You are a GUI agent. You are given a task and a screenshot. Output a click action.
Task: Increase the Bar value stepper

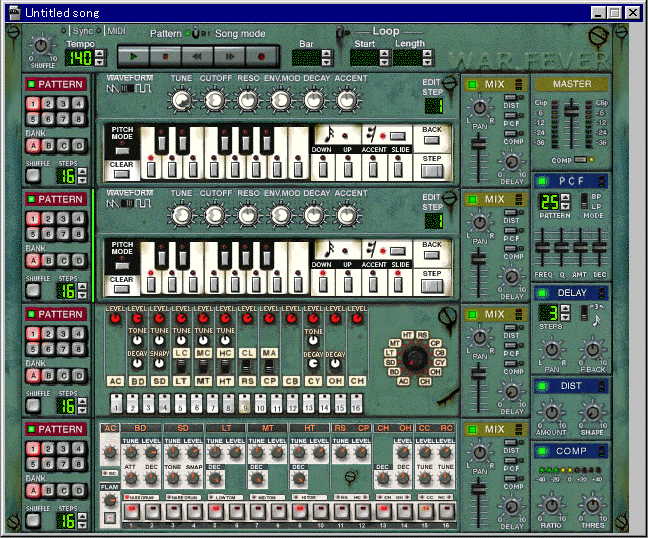click(x=326, y=53)
